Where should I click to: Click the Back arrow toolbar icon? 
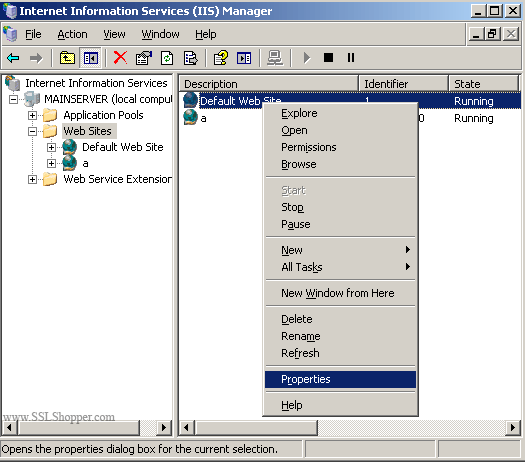[13, 58]
